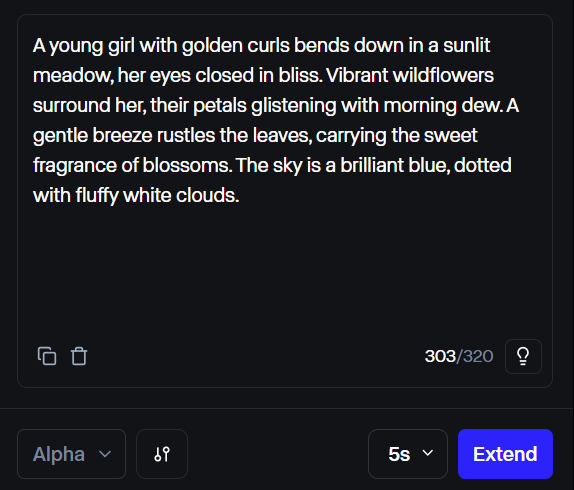Image resolution: width=574 pixels, height=490 pixels.
Task: Click the chevron arrow beside Alpha
Action: coord(105,454)
